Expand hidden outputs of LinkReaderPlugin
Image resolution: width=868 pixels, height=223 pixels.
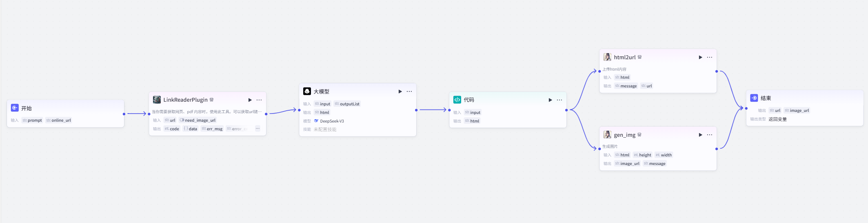[x=258, y=129]
